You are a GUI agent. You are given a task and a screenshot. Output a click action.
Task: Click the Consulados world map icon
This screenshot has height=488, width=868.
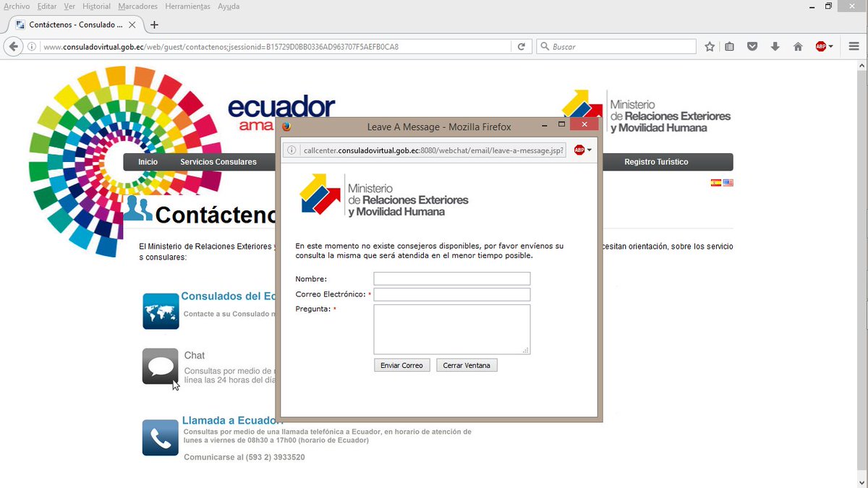point(161,312)
